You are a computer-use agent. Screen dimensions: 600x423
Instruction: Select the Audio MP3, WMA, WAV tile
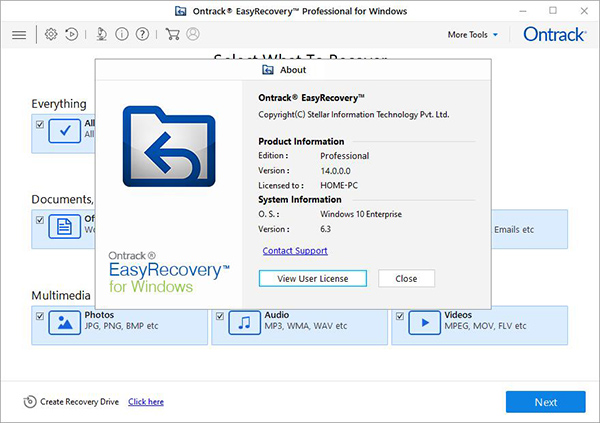pos(300,325)
